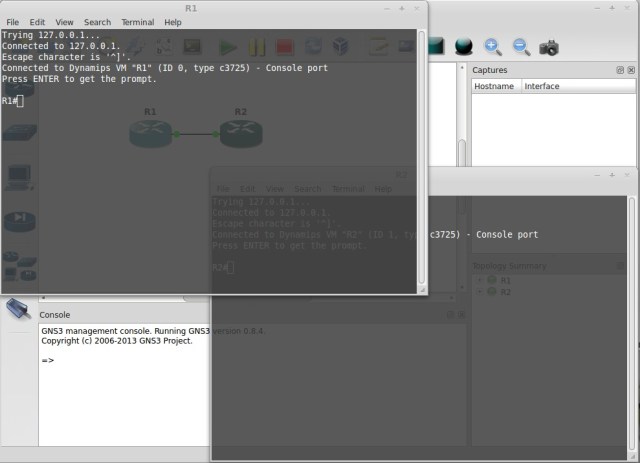Float the Captures panel
The width and height of the screenshot is (640, 463).
[x=620, y=70]
